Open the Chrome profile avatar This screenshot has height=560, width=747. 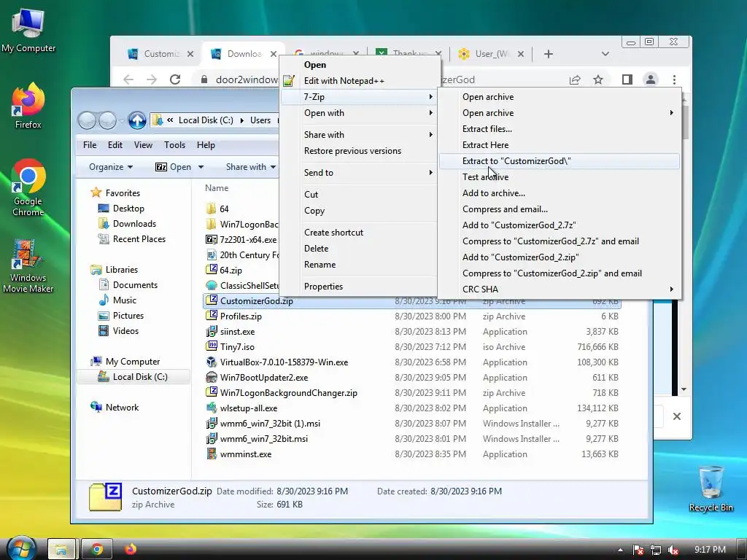[x=650, y=79]
